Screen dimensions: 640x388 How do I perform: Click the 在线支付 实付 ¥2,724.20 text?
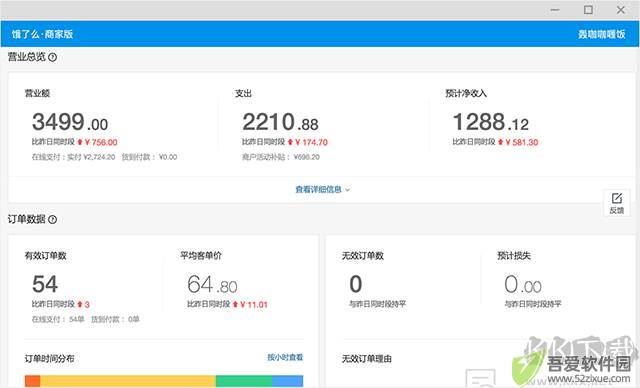73,157
